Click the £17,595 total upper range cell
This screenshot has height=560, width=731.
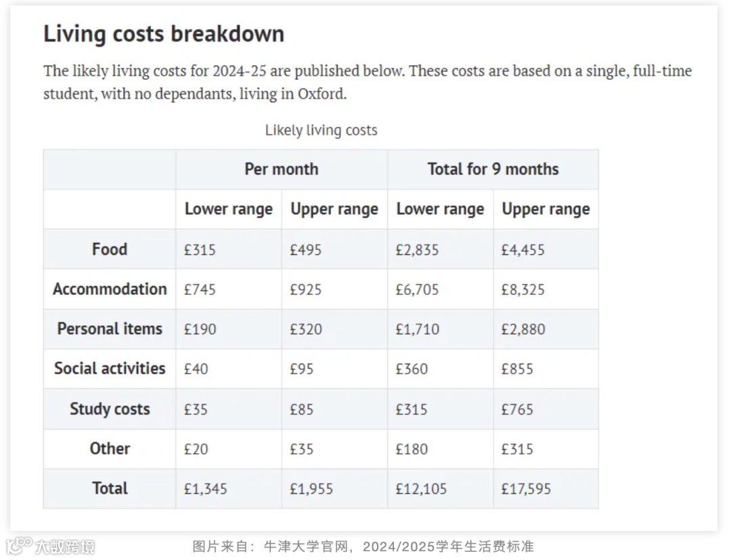tap(526, 489)
